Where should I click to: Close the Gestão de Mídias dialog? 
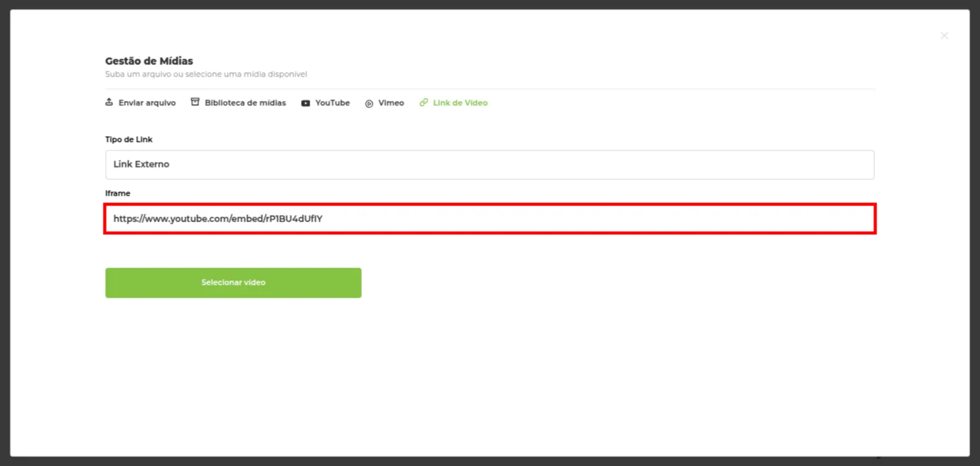pyautogui.click(x=944, y=36)
